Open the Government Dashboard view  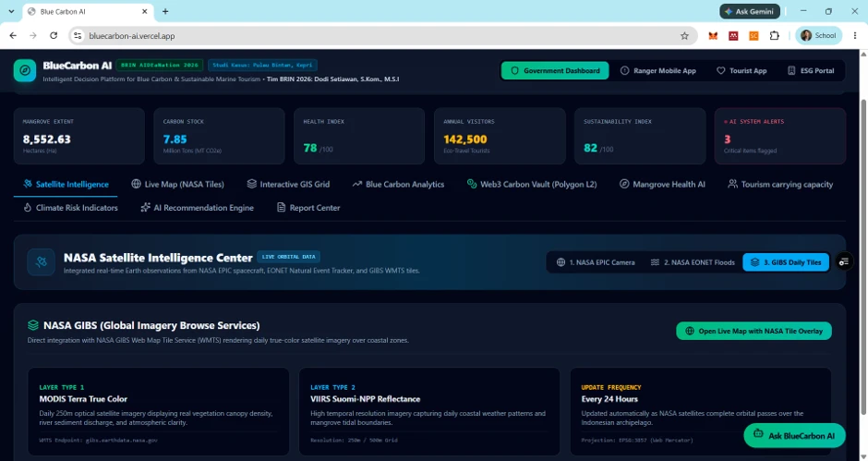(x=555, y=70)
